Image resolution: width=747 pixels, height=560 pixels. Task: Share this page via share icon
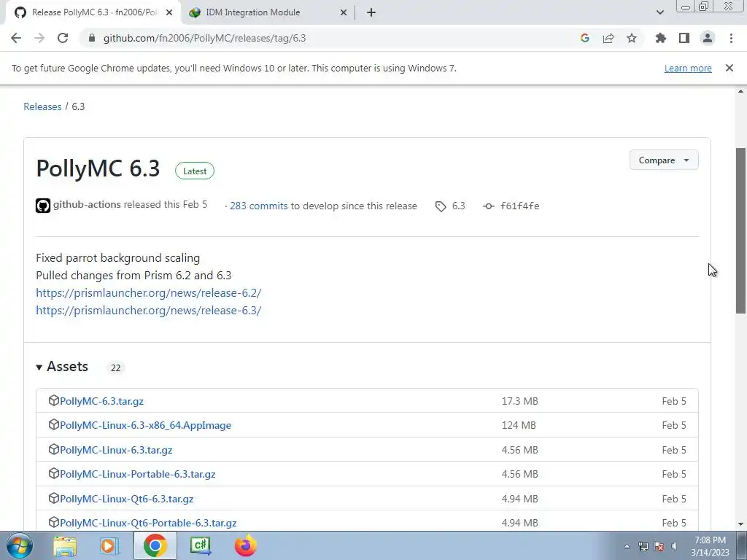click(x=608, y=38)
